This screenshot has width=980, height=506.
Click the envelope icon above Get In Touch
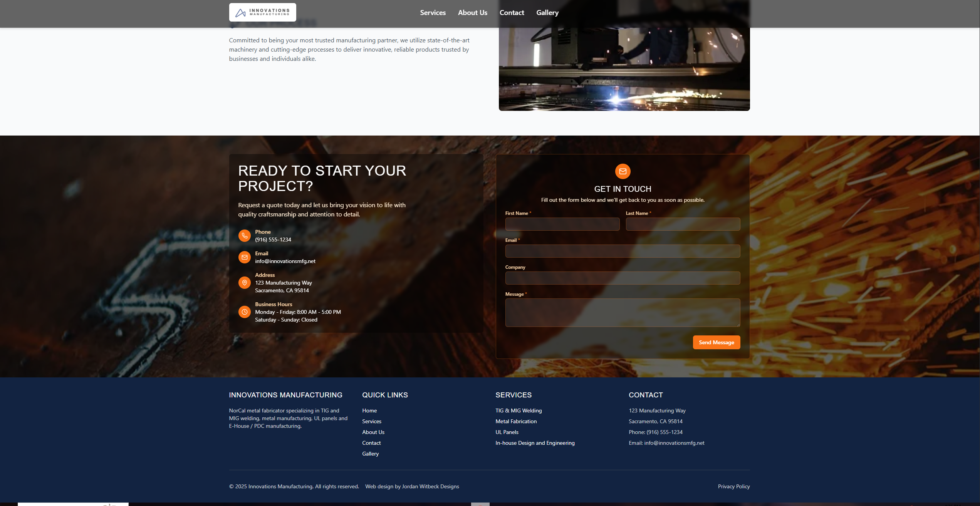pos(623,171)
